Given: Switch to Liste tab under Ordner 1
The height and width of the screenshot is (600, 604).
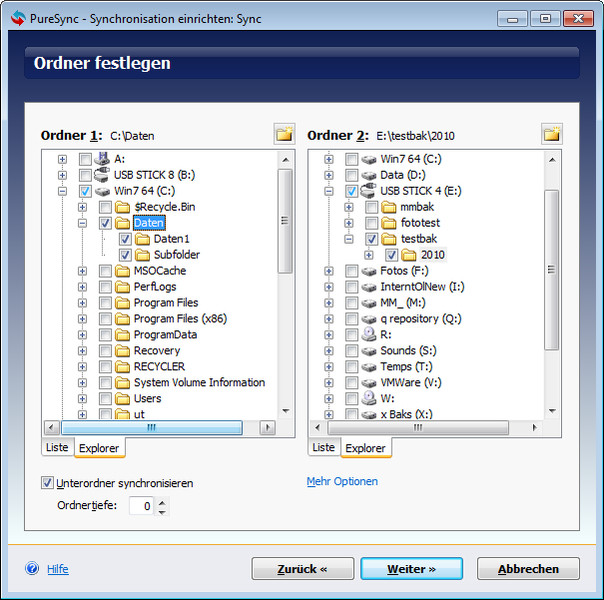Looking at the screenshot, I should pos(57,447).
